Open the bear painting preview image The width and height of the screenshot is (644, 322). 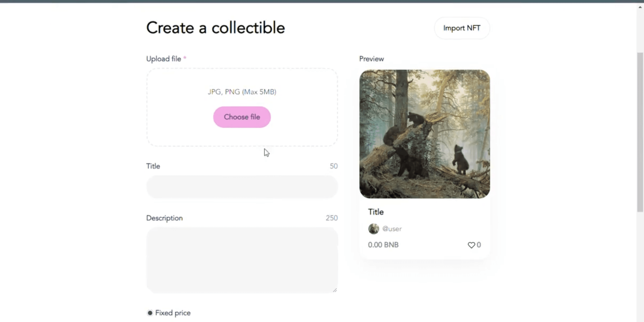tap(424, 134)
